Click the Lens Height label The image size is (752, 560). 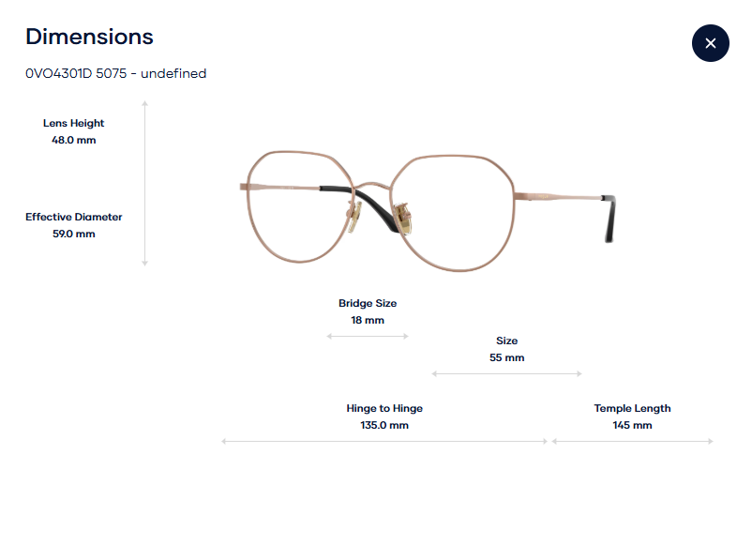click(73, 123)
